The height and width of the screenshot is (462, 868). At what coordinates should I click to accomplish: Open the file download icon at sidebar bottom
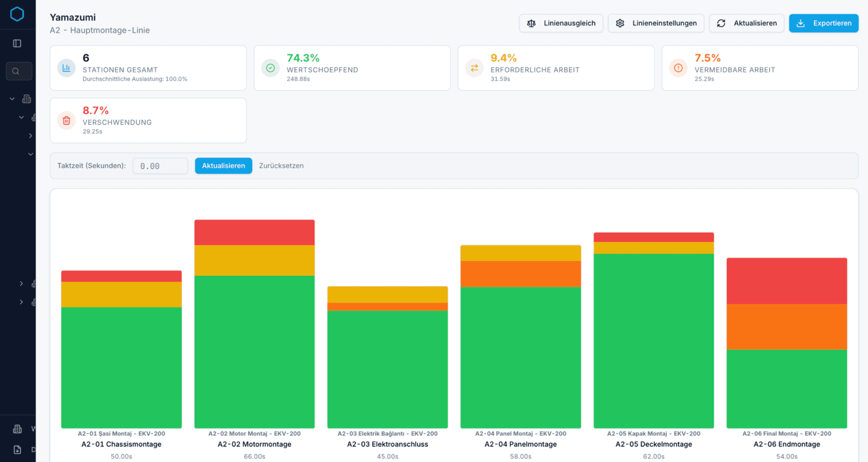tap(17, 449)
